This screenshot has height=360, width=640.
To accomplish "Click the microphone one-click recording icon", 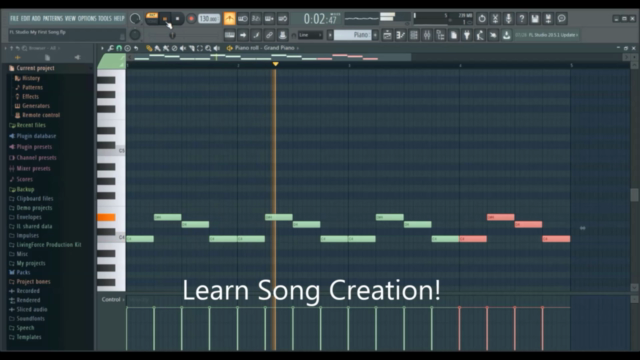I will click(x=508, y=18).
